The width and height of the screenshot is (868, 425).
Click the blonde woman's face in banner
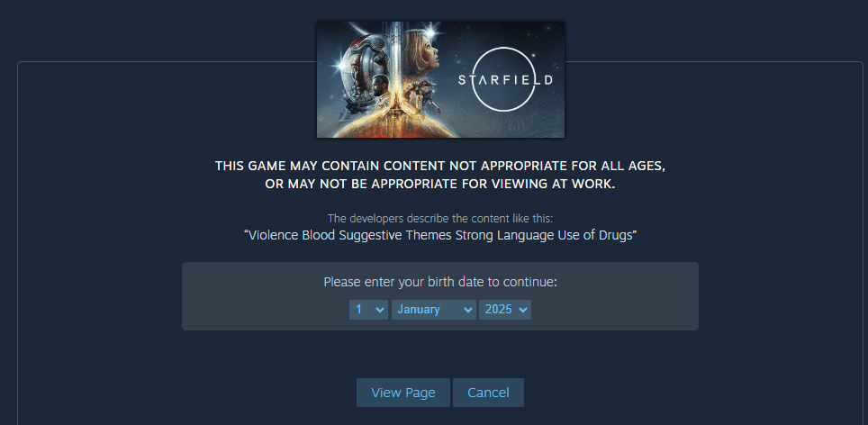pos(421,51)
